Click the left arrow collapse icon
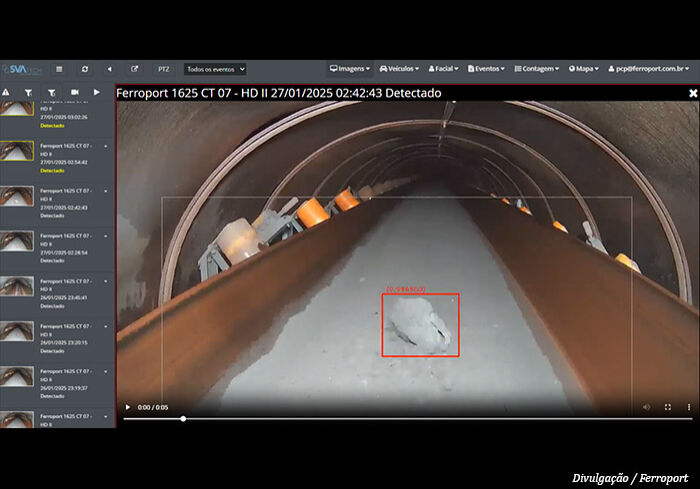 click(109, 69)
